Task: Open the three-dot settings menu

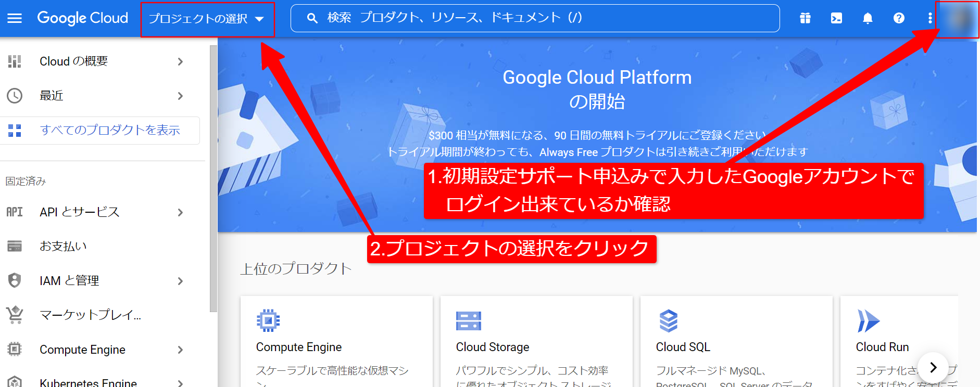Action: tap(929, 18)
